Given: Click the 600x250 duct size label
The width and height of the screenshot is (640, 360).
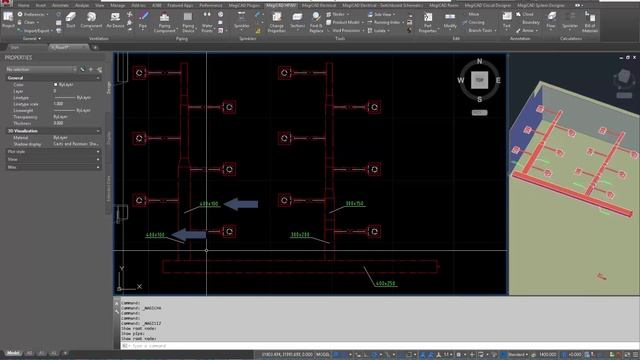Looking at the screenshot, I should click(x=385, y=283).
